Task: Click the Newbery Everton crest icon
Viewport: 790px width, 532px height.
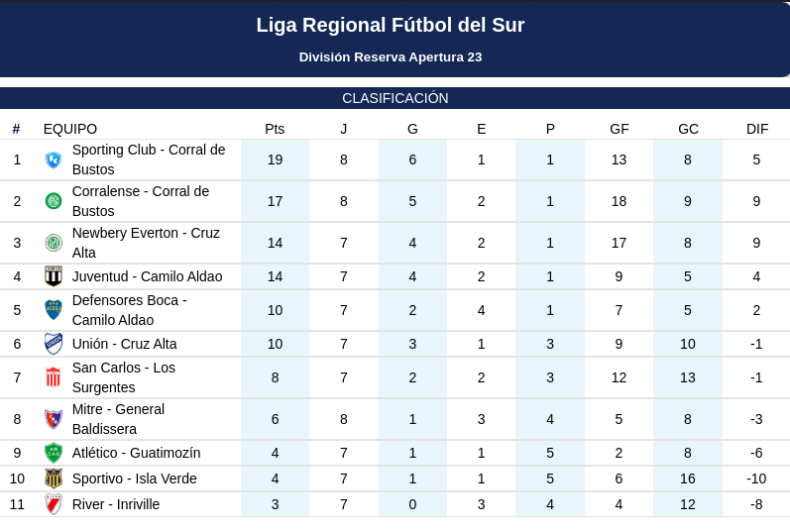Action: (x=54, y=243)
